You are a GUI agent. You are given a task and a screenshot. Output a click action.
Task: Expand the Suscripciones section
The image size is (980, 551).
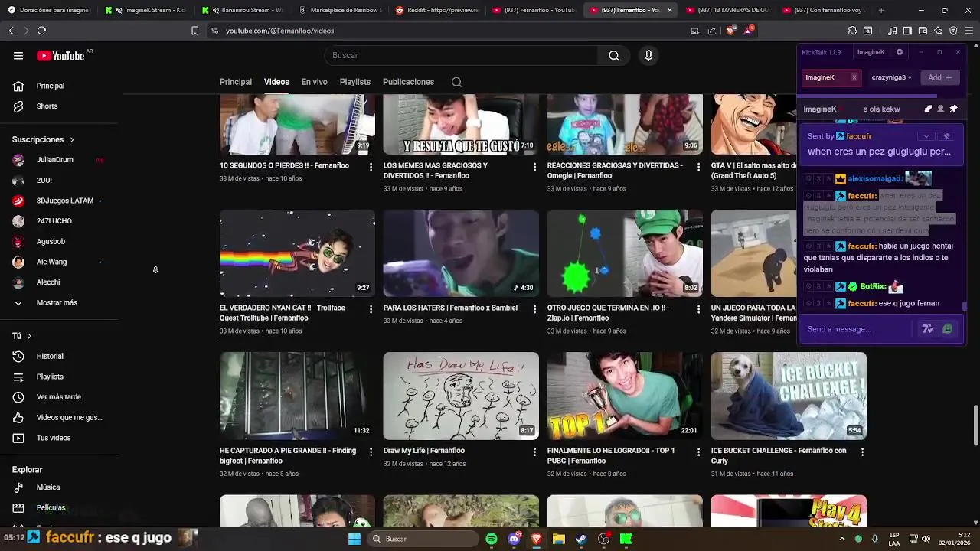tap(43, 140)
